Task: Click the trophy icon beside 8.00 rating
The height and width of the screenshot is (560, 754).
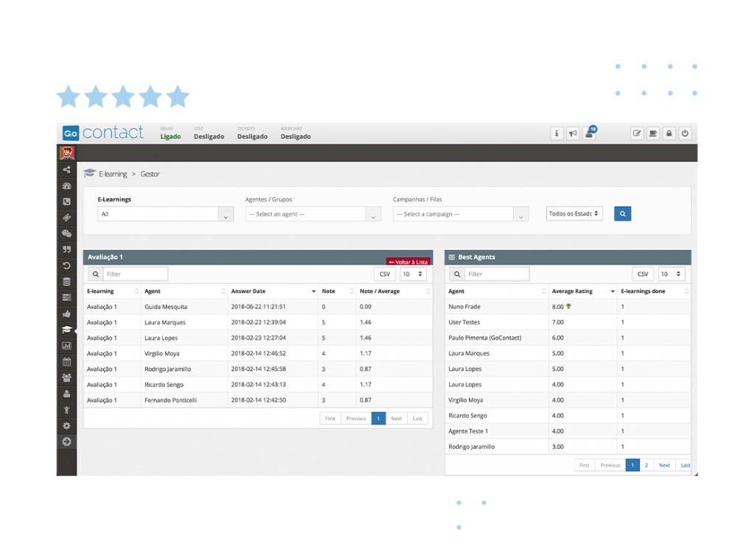Action: (x=568, y=306)
